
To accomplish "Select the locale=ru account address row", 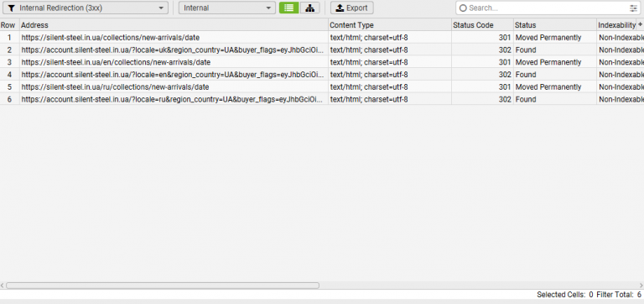I will pos(174,99).
